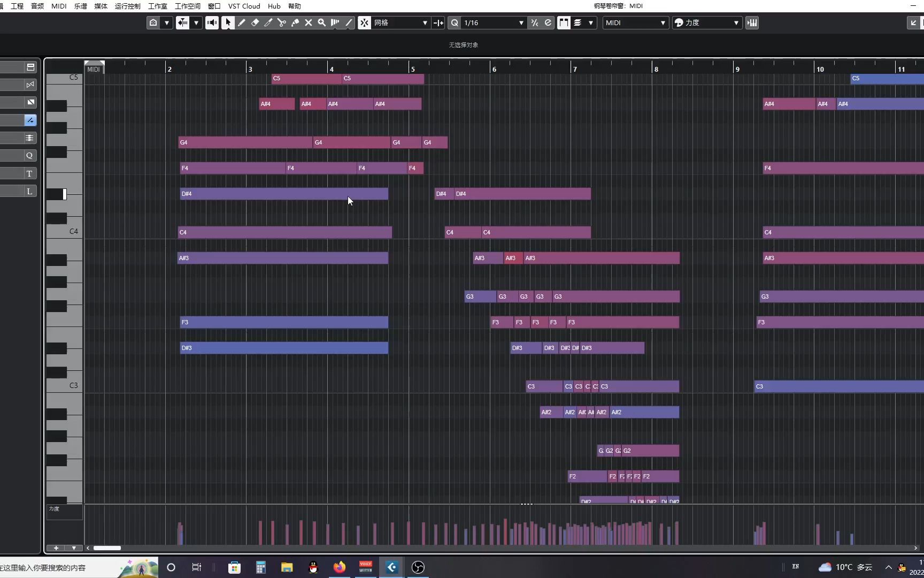The height and width of the screenshot is (578, 924).
Task: Select the long F3 note at bar 2
Action: coord(284,322)
